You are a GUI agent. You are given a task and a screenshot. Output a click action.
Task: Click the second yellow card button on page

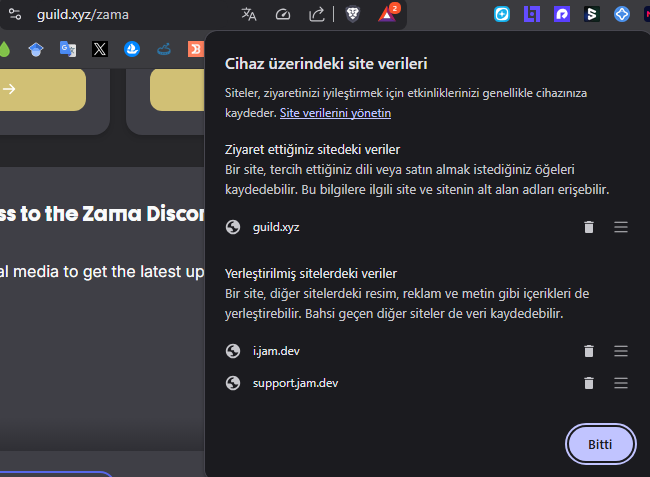pyautogui.click(x=177, y=89)
